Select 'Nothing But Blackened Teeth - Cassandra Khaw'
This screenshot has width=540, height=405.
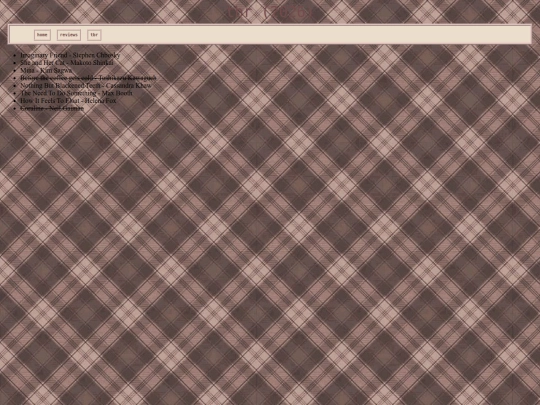(86, 85)
